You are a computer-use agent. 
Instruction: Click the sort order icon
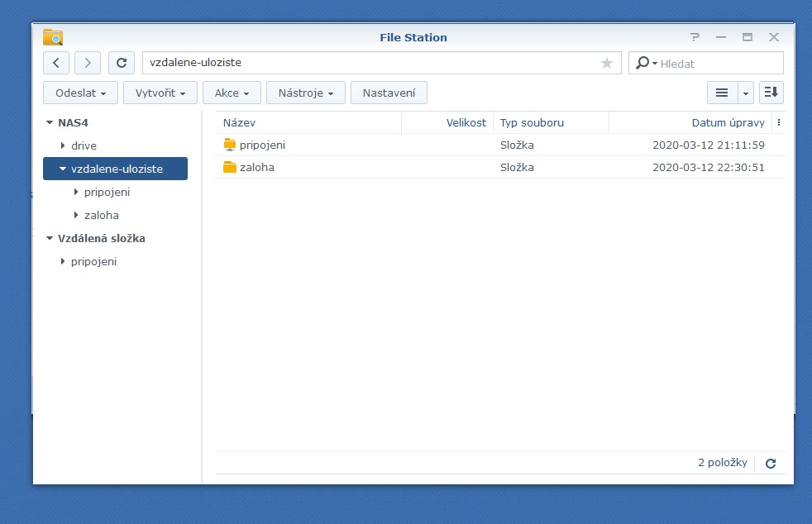click(x=771, y=93)
